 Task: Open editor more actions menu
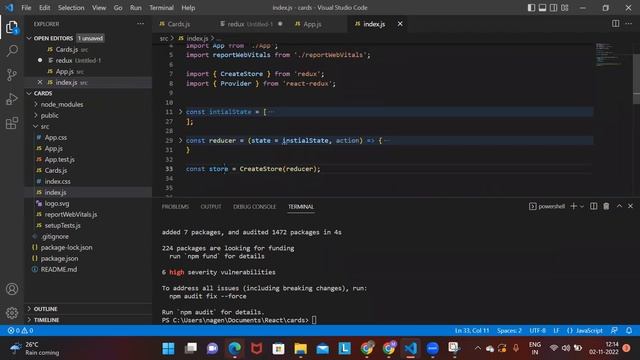click(x=629, y=24)
